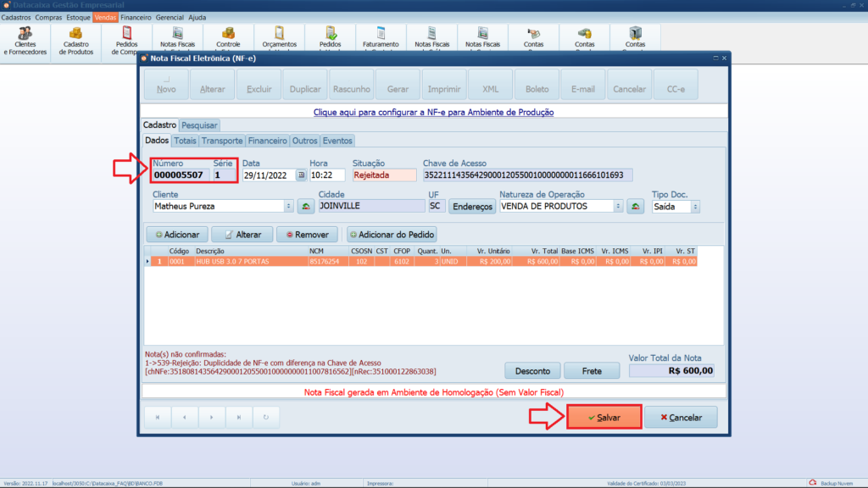Jump to the last record in the navigator
This screenshot has height=488, width=868.
[240, 417]
